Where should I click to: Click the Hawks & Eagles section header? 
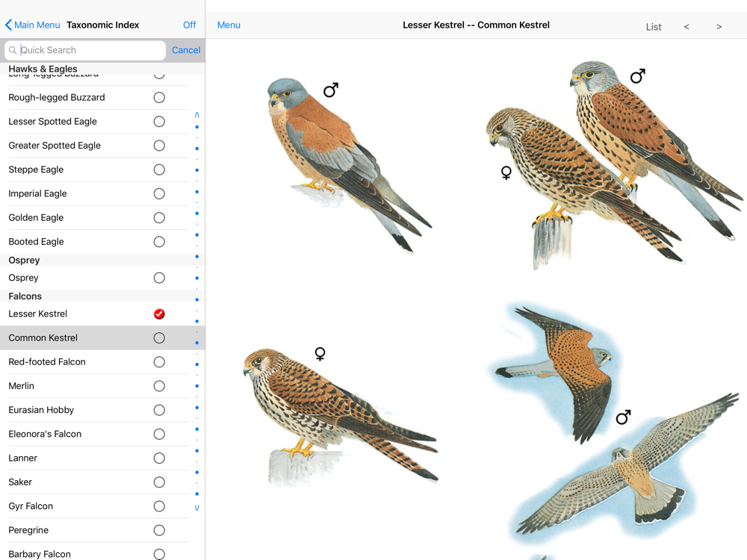(102, 69)
